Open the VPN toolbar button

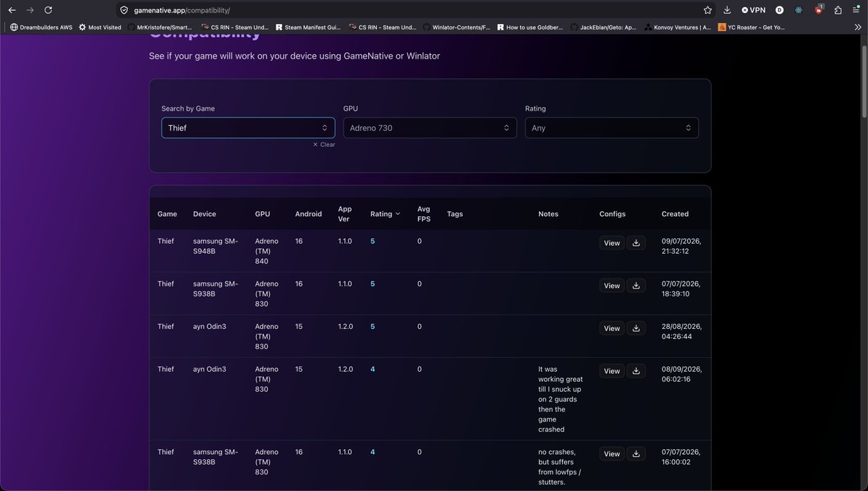click(753, 10)
